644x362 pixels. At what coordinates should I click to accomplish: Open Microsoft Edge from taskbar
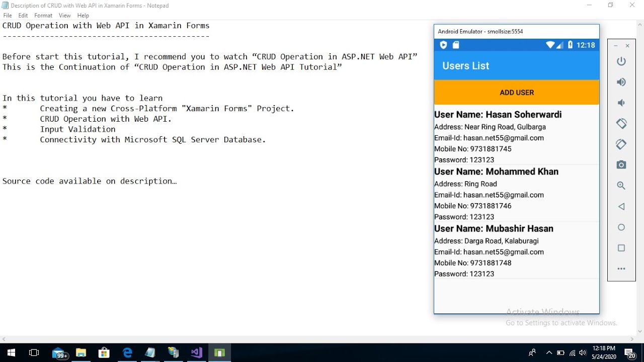(x=127, y=353)
